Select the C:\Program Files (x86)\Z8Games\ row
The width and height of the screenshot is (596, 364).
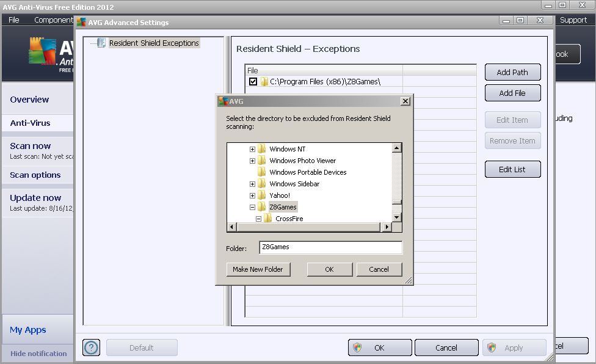(x=360, y=81)
